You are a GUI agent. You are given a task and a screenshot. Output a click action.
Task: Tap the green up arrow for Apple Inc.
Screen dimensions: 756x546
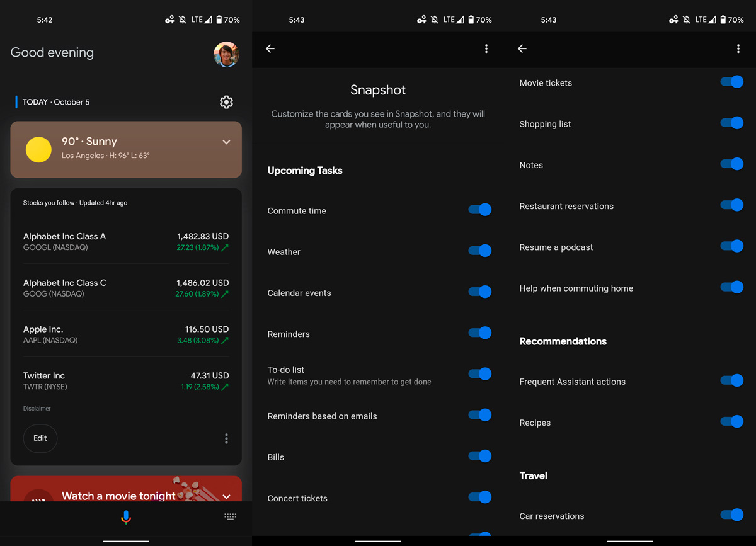[x=226, y=341]
